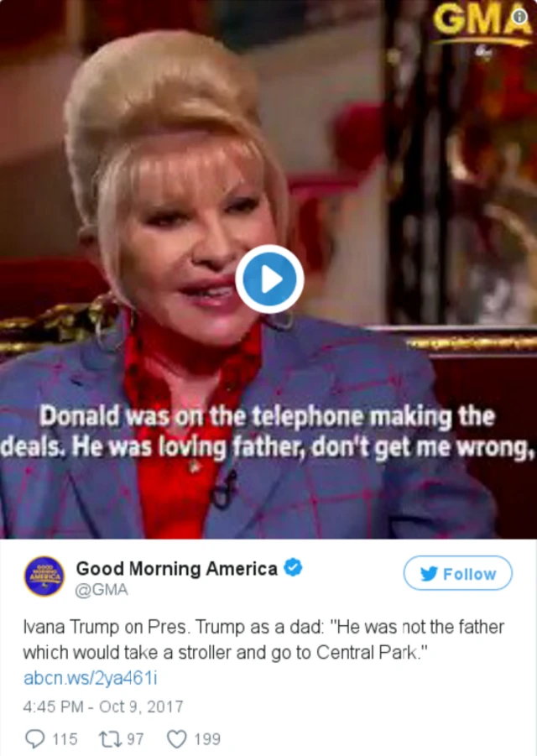Click the 199 likes count
537x756 pixels.
(x=207, y=739)
